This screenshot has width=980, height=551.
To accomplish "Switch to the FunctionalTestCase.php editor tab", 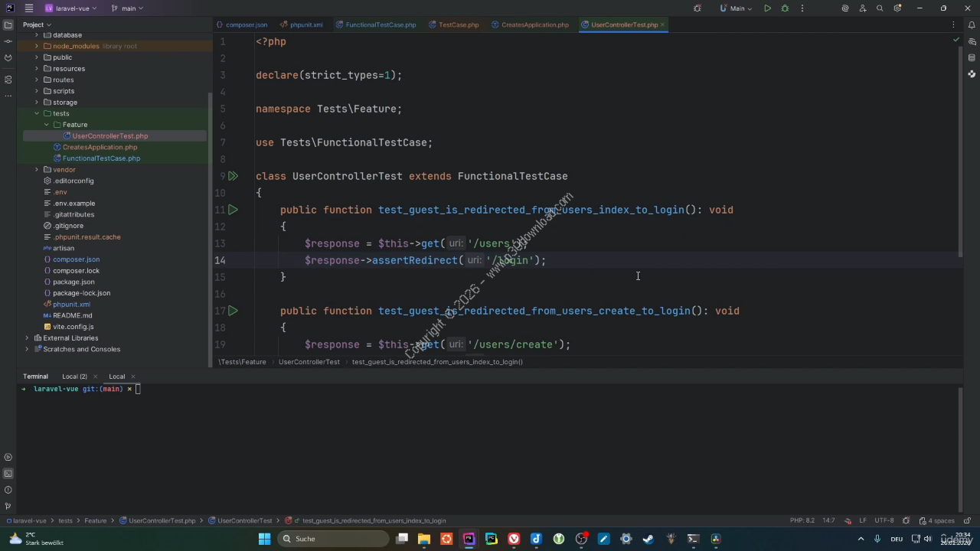I will [x=380, y=24].
